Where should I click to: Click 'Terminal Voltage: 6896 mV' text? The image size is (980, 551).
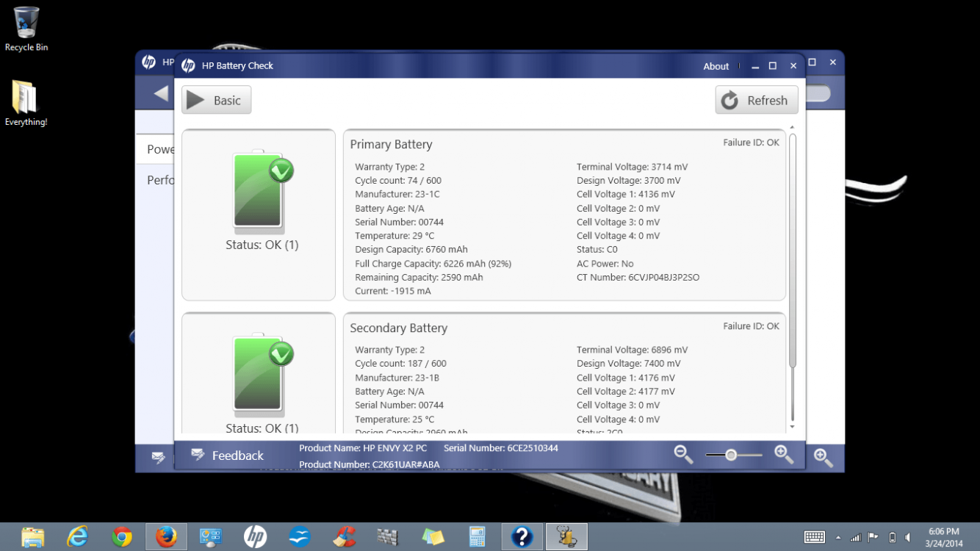coord(633,350)
